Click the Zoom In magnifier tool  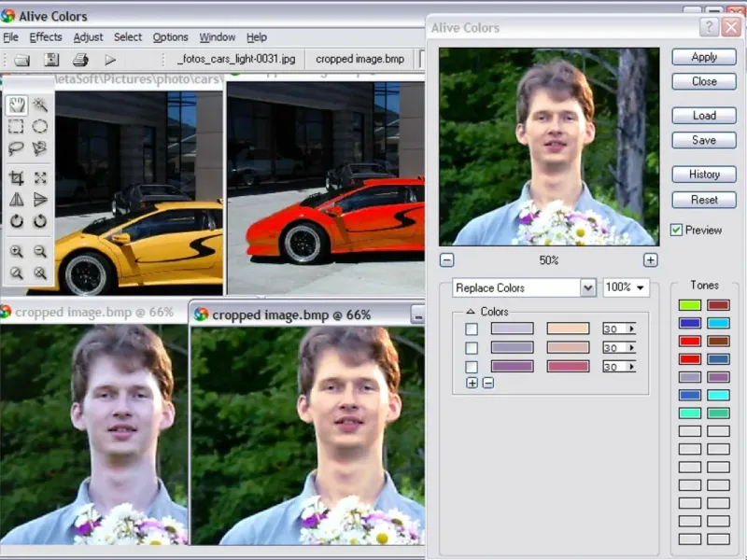[x=17, y=251]
